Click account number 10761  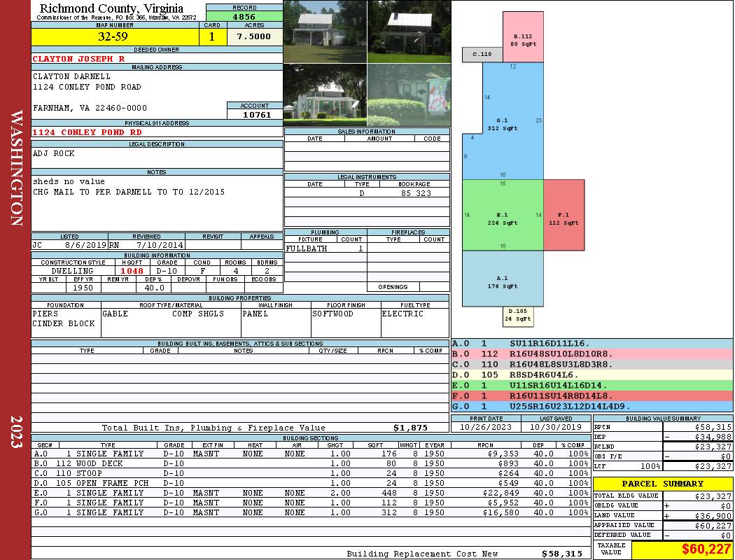[x=257, y=114]
